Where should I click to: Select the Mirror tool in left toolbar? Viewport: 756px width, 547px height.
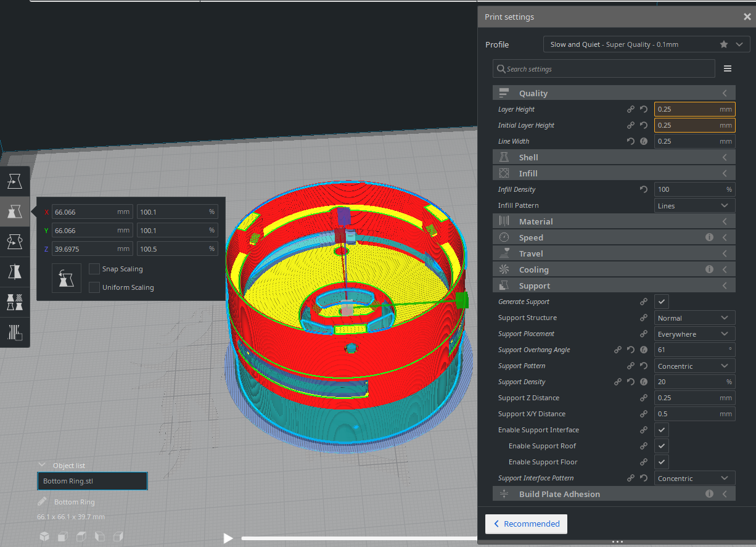pos(15,271)
